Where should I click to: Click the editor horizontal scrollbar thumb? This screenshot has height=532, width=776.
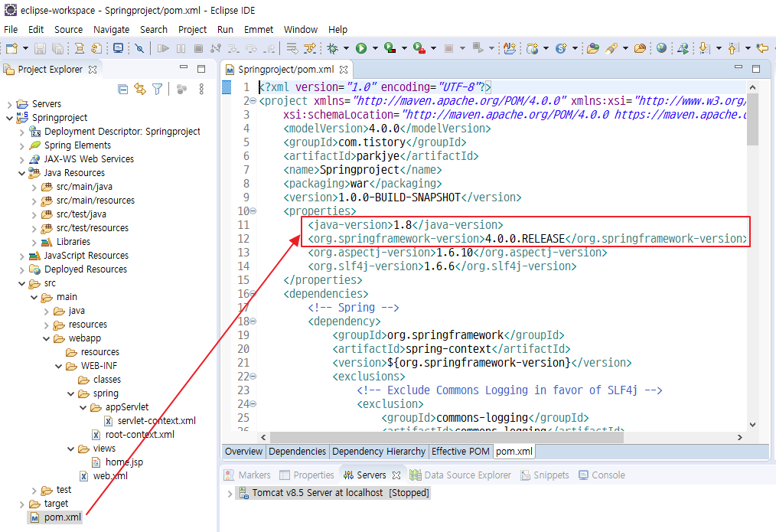coord(446,438)
